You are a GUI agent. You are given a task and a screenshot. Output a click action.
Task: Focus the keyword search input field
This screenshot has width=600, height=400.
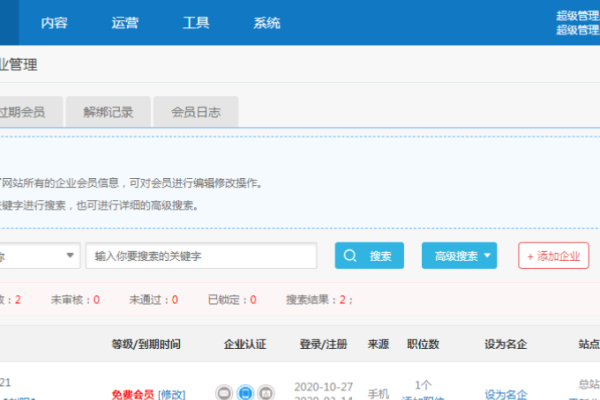(x=201, y=255)
